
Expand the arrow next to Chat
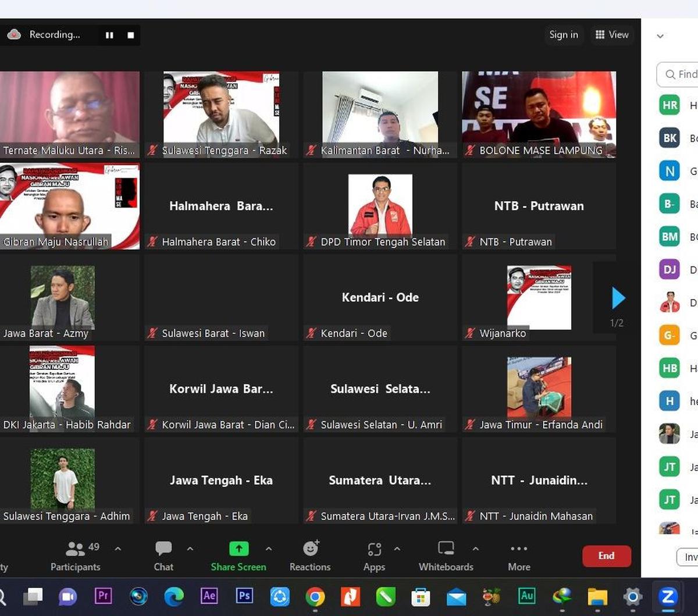coord(190,549)
